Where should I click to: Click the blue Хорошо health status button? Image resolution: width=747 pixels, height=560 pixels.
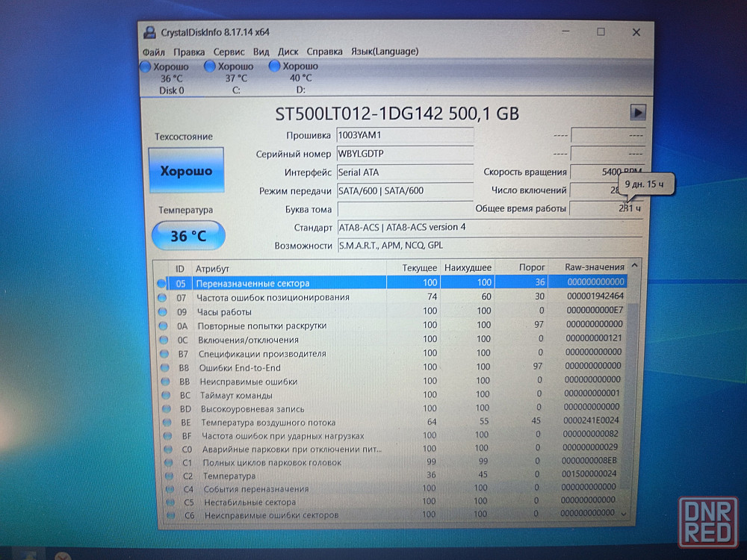186,171
